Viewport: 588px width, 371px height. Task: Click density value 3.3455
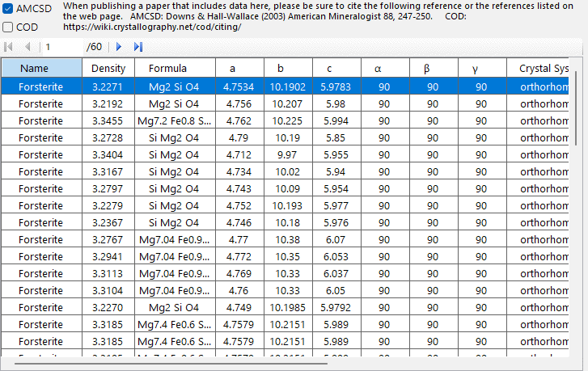(108, 121)
